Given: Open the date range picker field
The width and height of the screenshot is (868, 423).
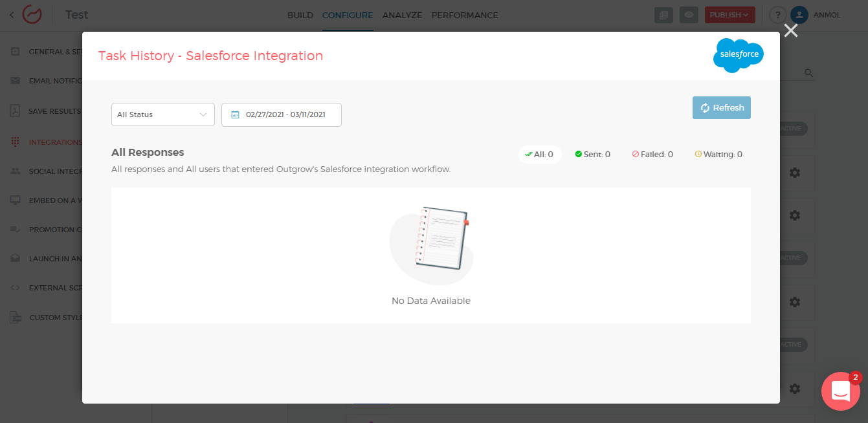Looking at the screenshot, I should pyautogui.click(x=282, y=114).
